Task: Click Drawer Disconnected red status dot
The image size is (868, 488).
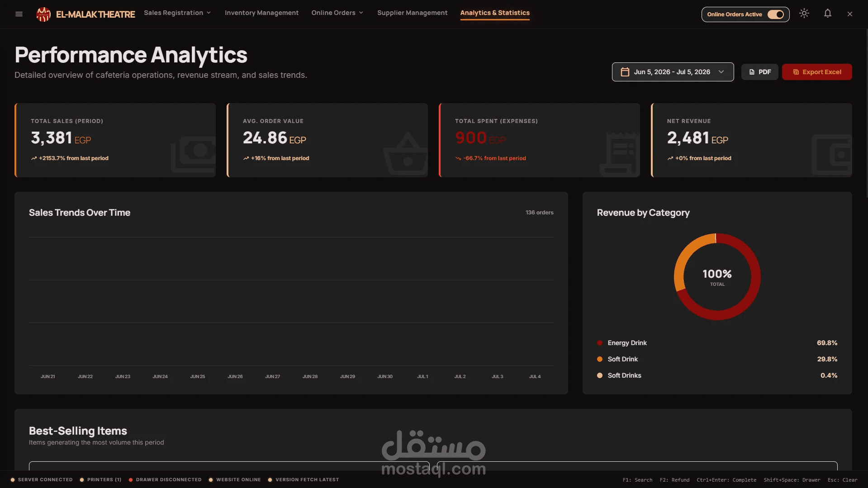Action: click(131, 480)
